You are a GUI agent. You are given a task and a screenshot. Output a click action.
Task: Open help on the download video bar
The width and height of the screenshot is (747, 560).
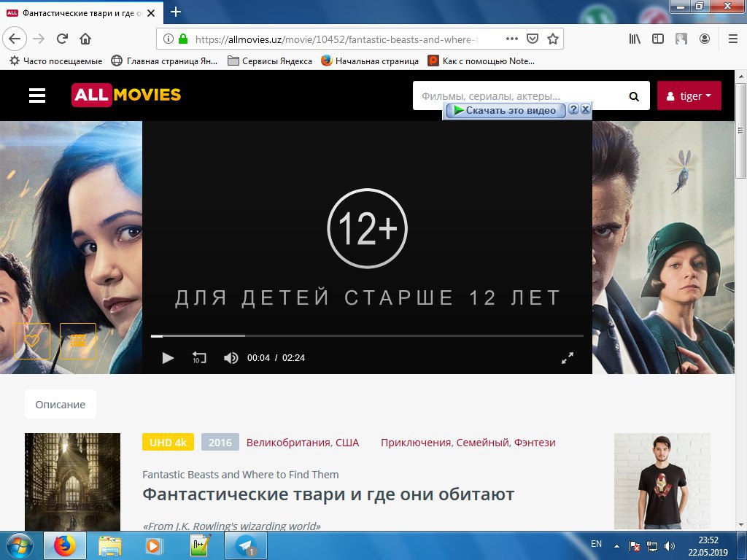pos(573,109)
